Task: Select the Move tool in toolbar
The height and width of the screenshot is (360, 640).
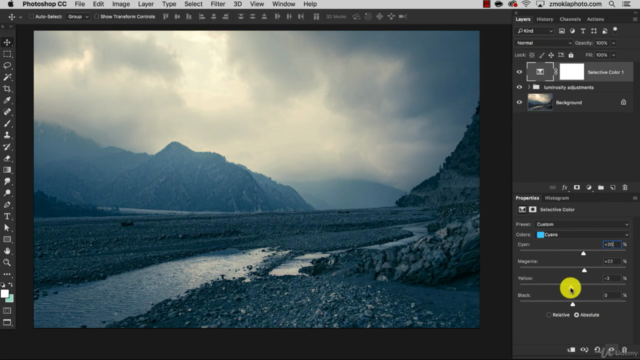Action: pyautogui.click(x=7, y=42)
